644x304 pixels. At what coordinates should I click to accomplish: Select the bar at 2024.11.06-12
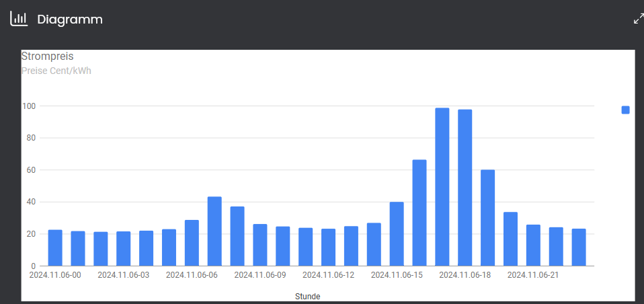(328, 248)
